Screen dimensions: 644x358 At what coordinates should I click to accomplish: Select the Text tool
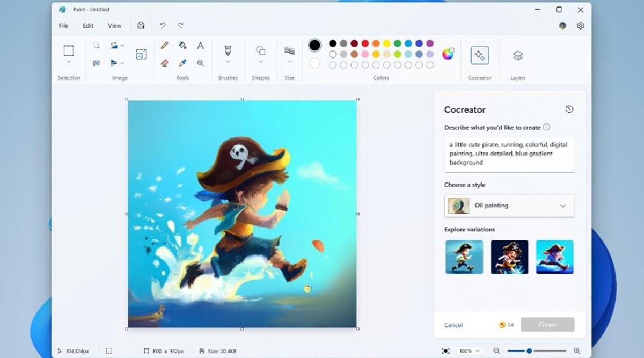click(x=200, y=46)
